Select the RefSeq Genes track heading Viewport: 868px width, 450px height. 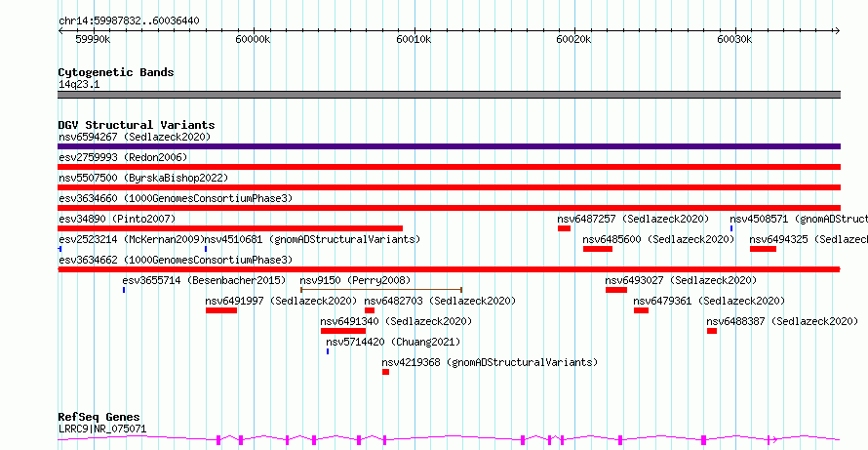click(99, 418)
